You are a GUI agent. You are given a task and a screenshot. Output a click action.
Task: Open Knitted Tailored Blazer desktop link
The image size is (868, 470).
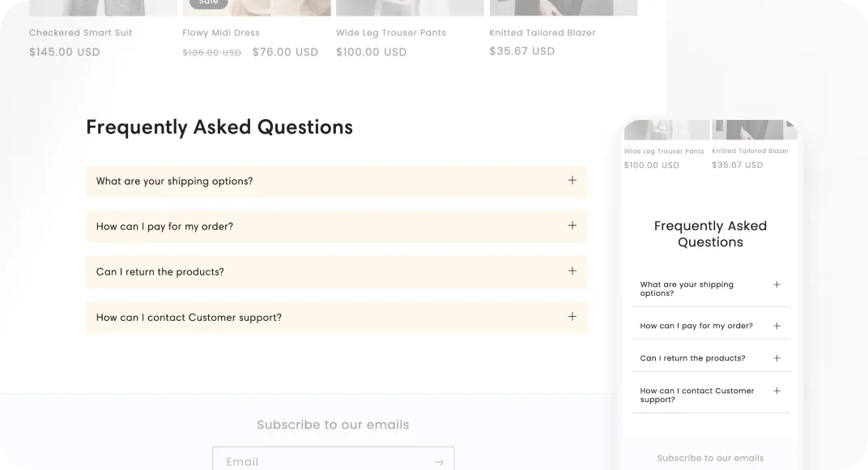542,32
